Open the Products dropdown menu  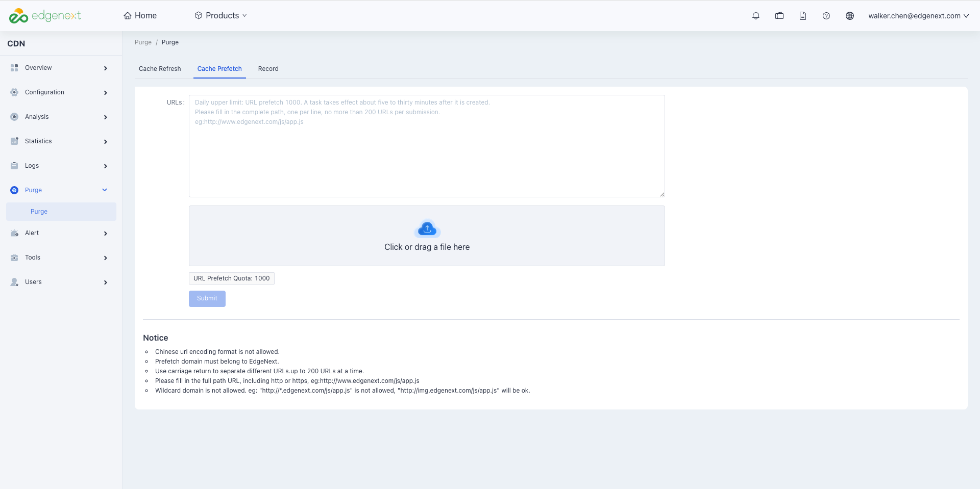[220, 16]
